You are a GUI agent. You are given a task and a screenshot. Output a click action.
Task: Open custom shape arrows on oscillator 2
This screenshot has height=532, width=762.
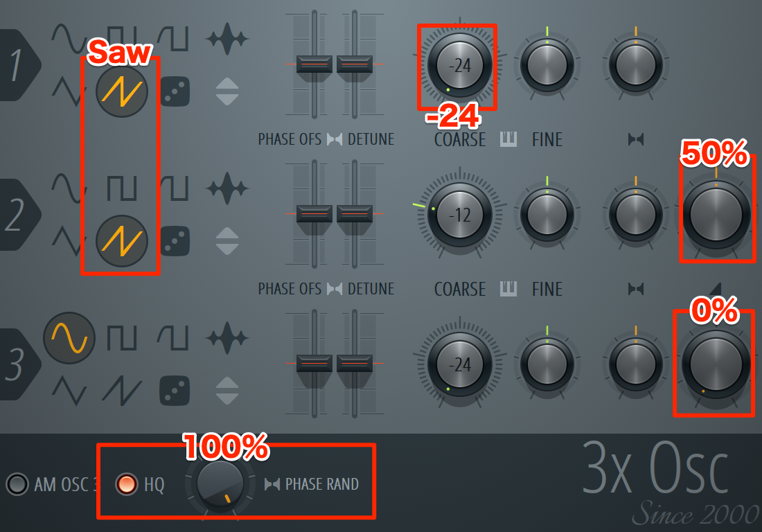pos(227,241)
